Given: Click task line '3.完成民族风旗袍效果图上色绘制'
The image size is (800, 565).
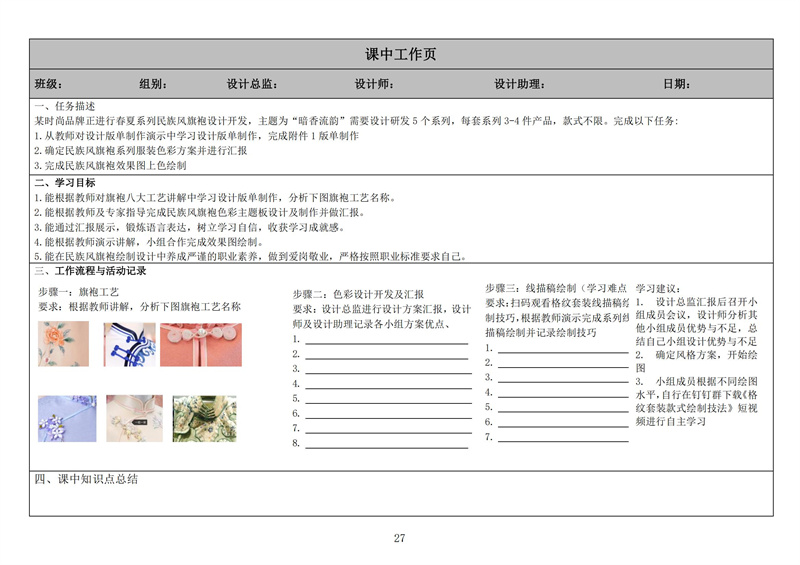Looking at the screenshot, I should click(110, 165).
